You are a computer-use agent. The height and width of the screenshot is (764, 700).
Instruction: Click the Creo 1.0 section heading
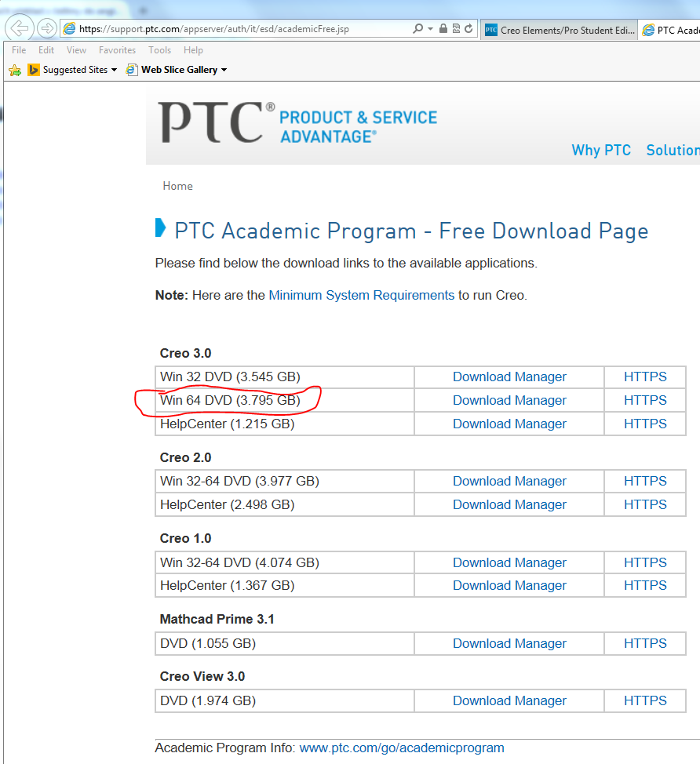[x=185, y=538]
